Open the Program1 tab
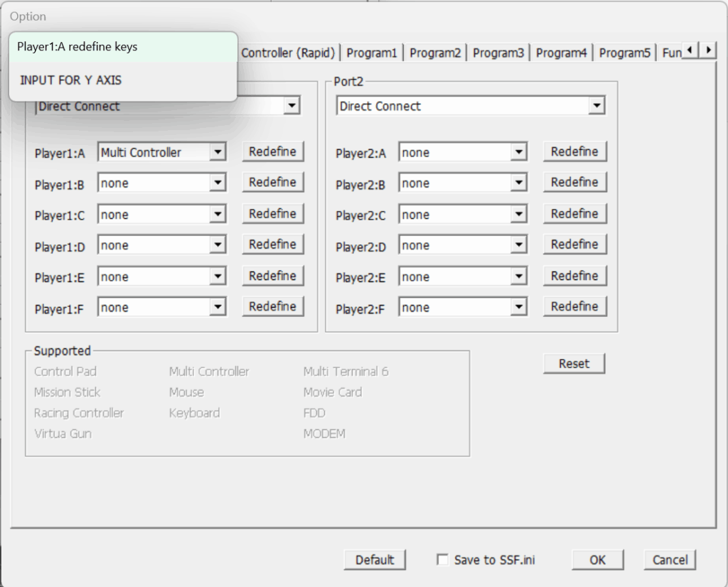 point(372,53)
